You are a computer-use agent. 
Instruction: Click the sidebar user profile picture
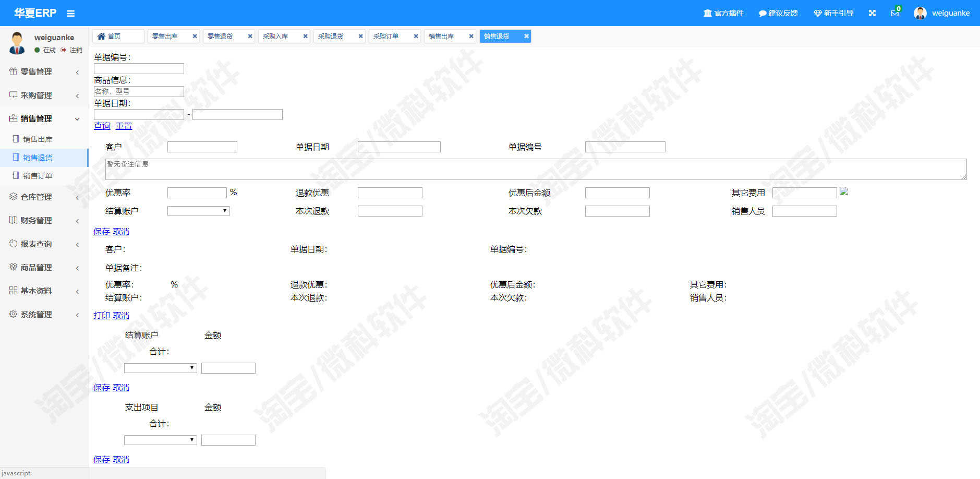(17, 43)
